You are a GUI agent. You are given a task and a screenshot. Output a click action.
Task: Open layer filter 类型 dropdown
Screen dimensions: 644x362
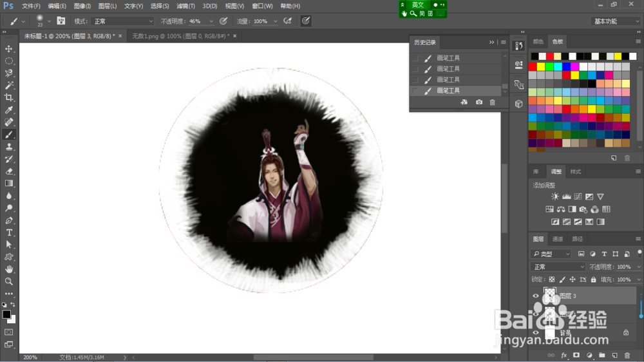551,254
